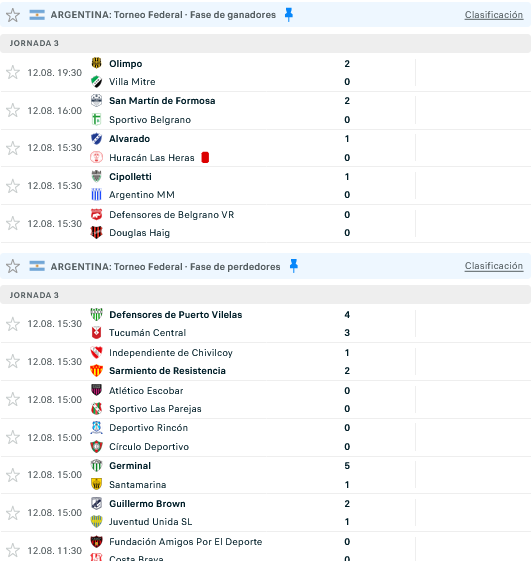Click the Germinal team crest
Screen dimensions: 531x561
click(97, 465)
